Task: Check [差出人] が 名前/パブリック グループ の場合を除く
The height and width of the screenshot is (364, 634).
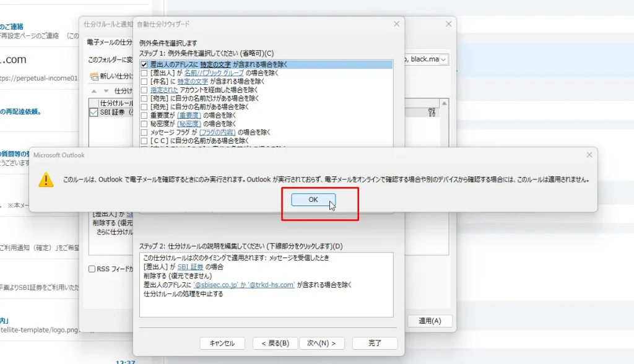Action: (144, 73)
